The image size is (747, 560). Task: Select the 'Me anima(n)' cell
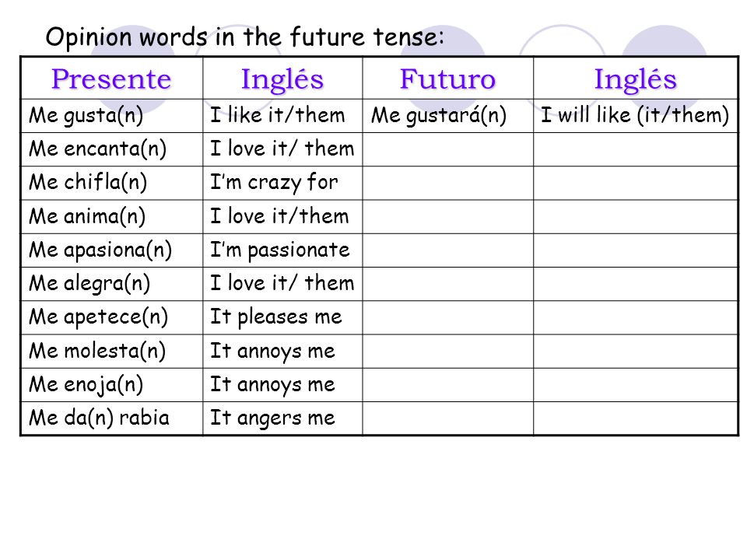(111, 217)
